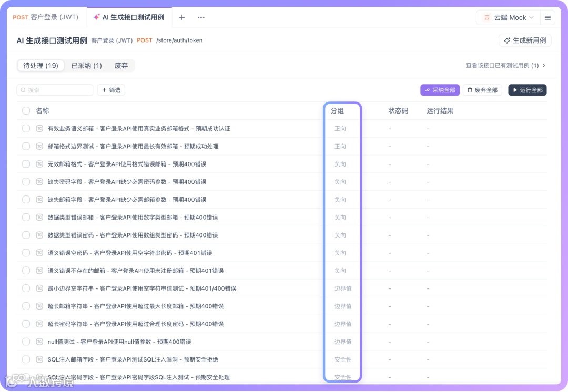Check the 语义错误空密码 test case checkbox

pyautogui.click(x=26, y=253)
